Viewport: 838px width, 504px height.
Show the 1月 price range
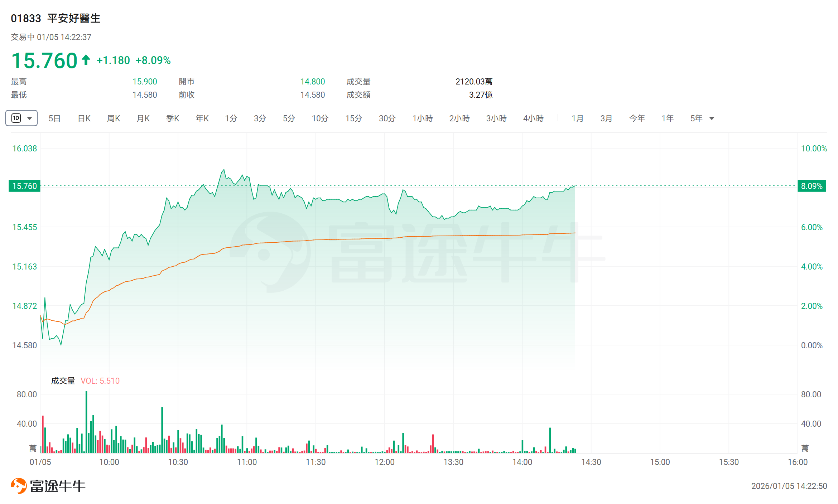[x=577, y=118]
